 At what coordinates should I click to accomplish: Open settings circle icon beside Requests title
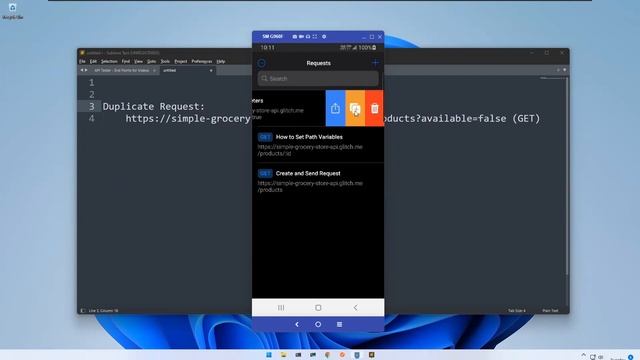click(x=262, y=63)
